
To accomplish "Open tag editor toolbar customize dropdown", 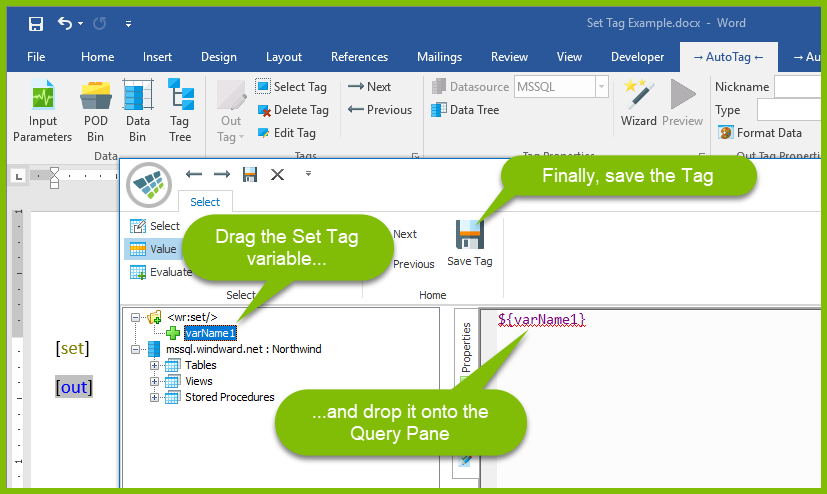I will 309,173.
